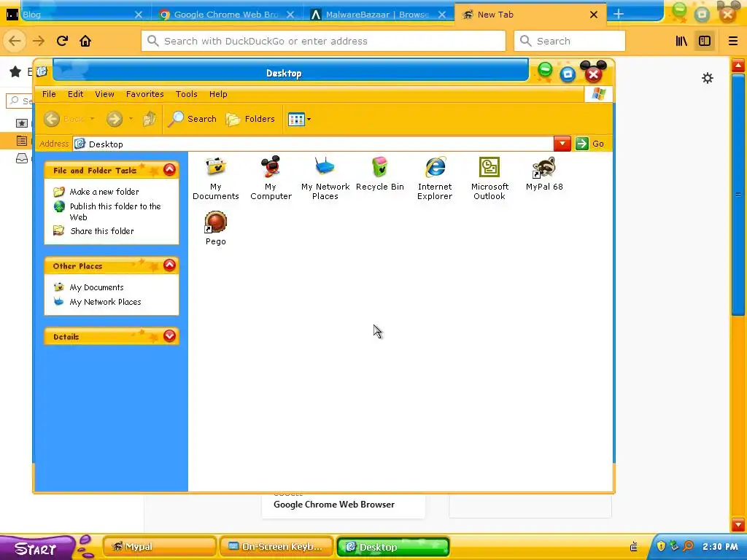747x560 pixels.
Task: Open the Edit menu
Action: pyautogui.click(x=75, y=94)
